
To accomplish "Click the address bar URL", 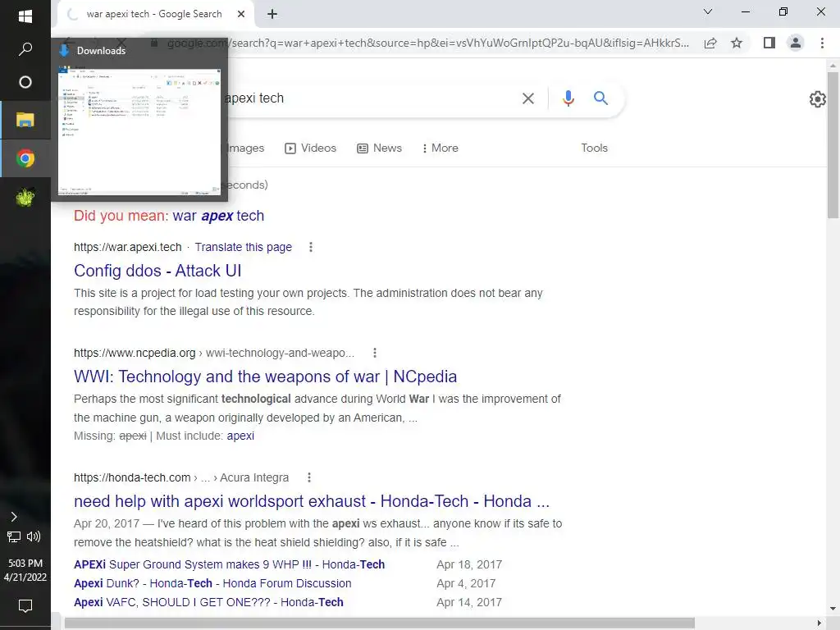I will pos(428,43).
